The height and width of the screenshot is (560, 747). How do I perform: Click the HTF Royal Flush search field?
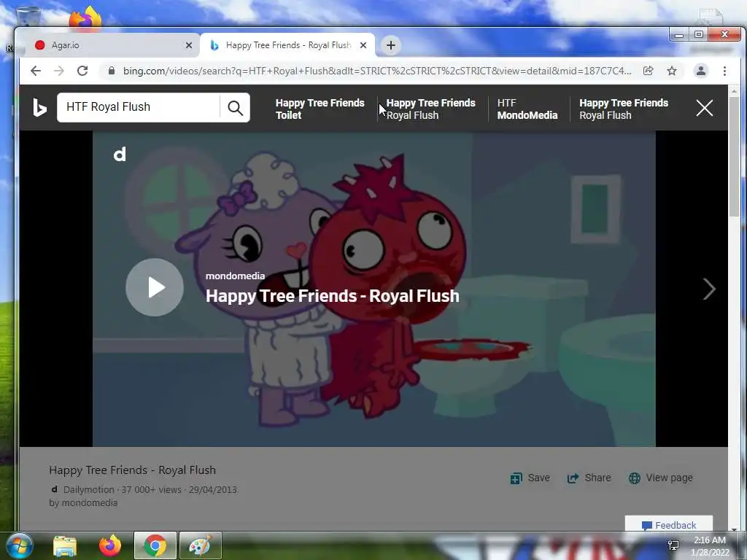click(138, 107)
